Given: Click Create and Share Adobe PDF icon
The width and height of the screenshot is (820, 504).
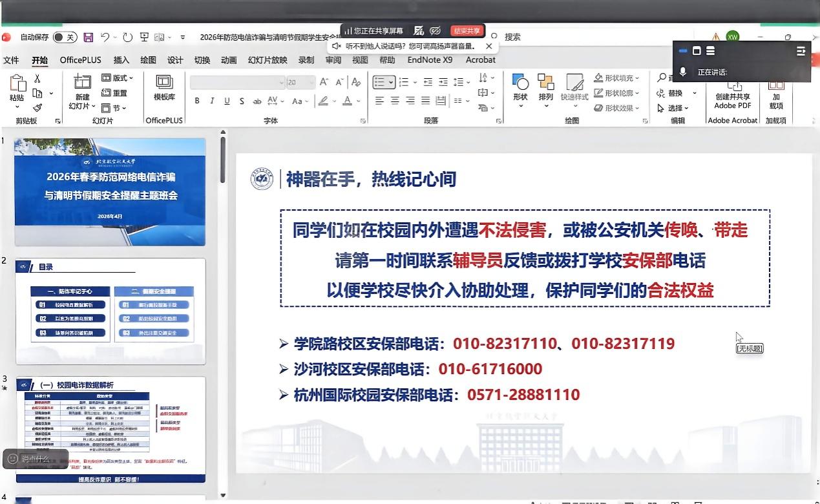Looking at the screenshot, I should pyautogui.click(x=733, y=87).
